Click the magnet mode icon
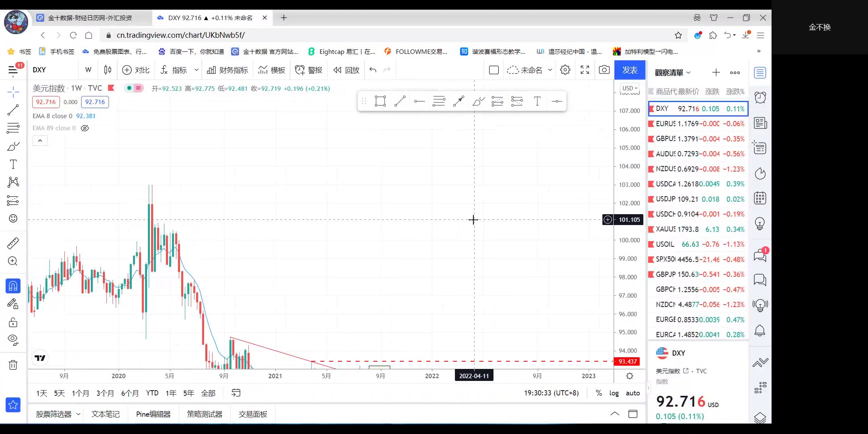 [x=13, y=286]
